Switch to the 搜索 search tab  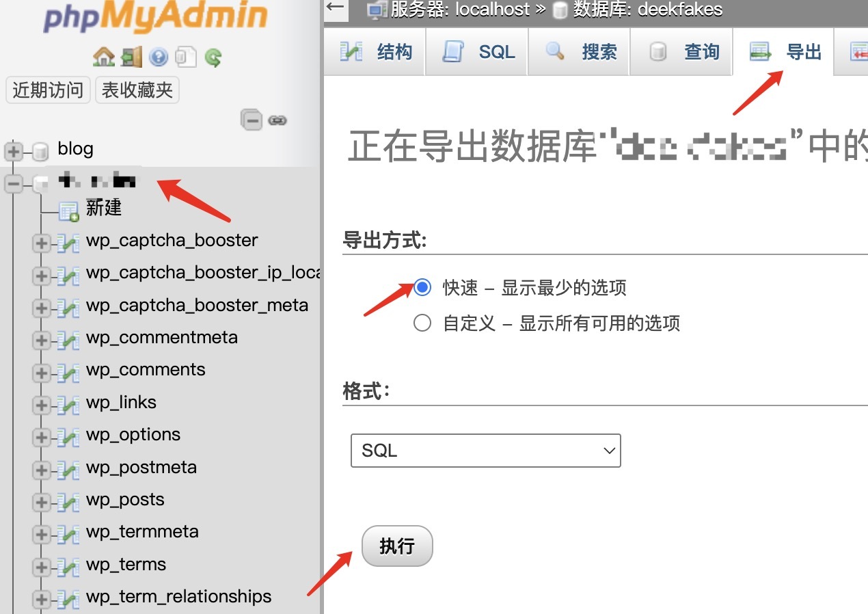(580, 52)
